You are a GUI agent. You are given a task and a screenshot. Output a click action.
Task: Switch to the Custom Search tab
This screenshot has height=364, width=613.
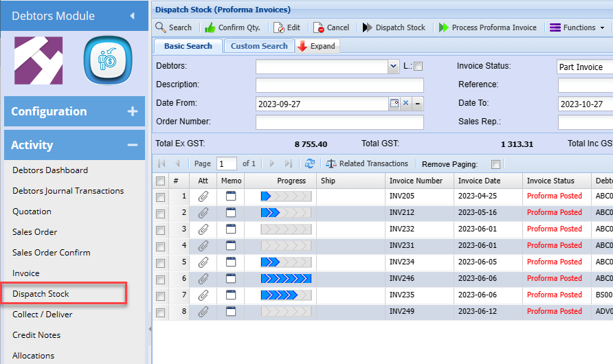pyautogui.click(x=259, y=46)
